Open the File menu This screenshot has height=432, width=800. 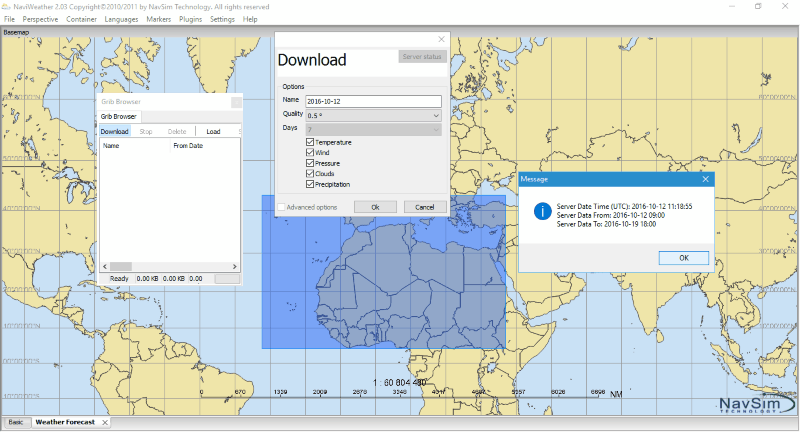coord(9,19)
